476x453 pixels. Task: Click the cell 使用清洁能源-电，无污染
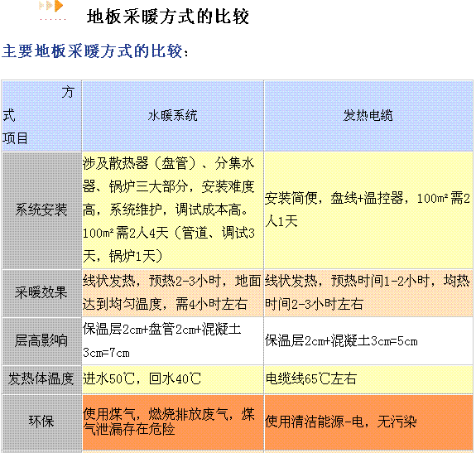tap(368, 422)
